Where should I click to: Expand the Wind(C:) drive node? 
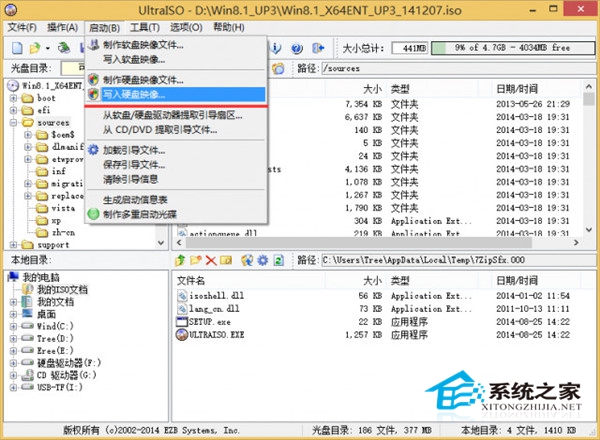click(x=13, y=326)
